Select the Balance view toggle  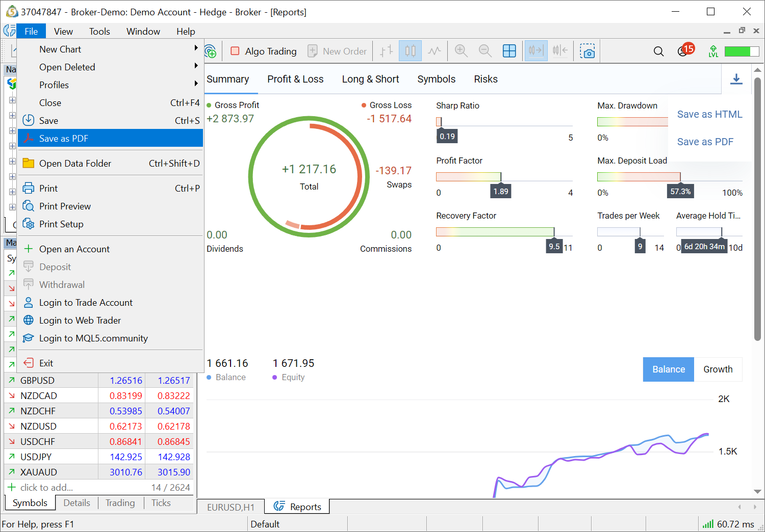click(x=668, y=369)
